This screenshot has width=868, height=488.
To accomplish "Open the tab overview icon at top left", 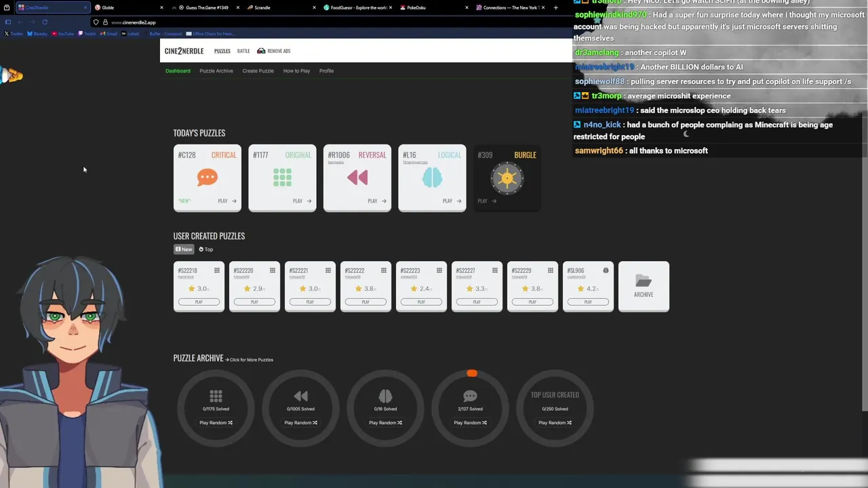I will coord(7,7).
